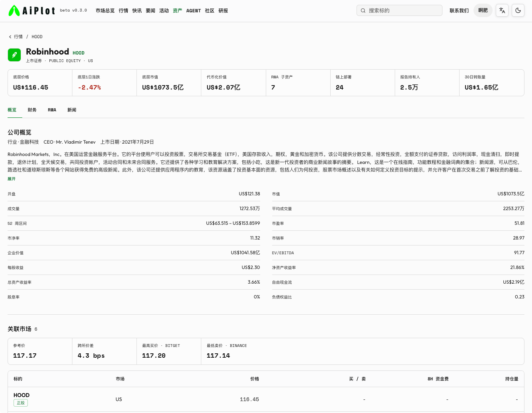
Task: Click the HOOD row in market table
Action: 266,399
